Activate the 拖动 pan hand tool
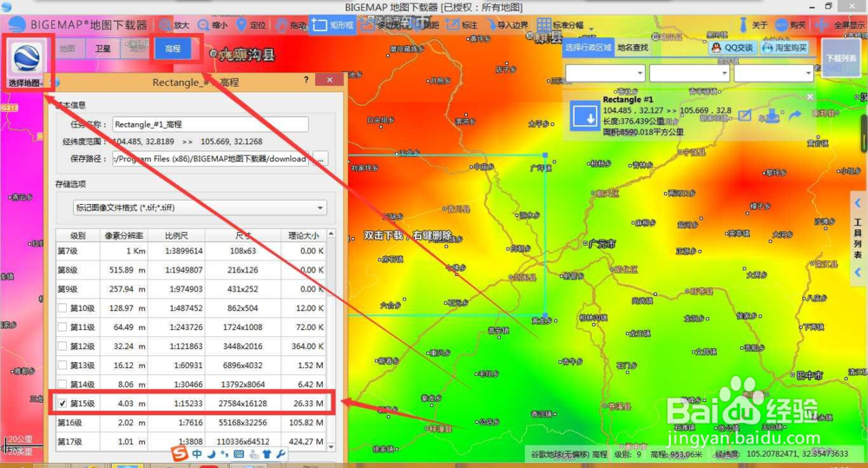 tap(291, 25)
